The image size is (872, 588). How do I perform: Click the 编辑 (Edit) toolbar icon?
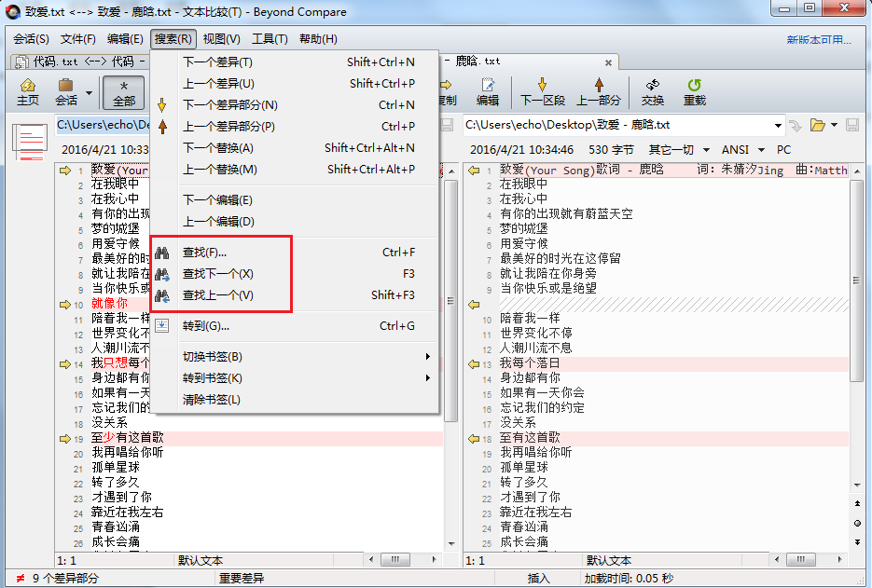490,90
